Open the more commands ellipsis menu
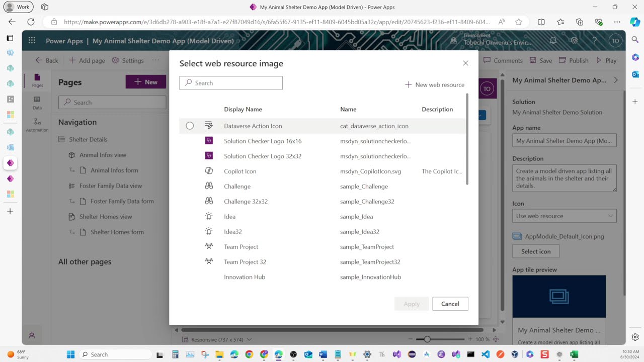The image size is (644, 362). 155,60
